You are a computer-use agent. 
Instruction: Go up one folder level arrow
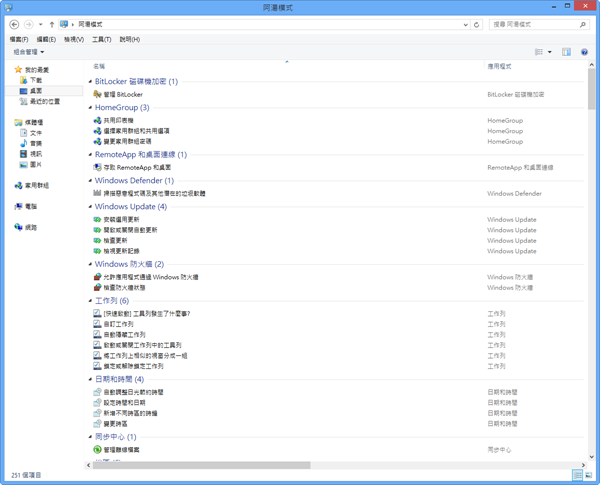[x=52, y=24]
